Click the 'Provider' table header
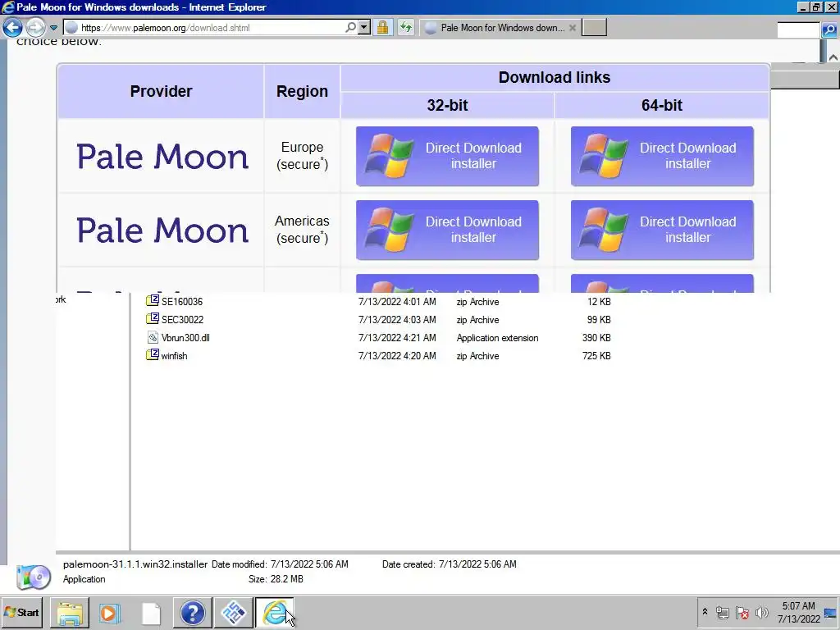840x630 pixels. click(x=161, y=91)
